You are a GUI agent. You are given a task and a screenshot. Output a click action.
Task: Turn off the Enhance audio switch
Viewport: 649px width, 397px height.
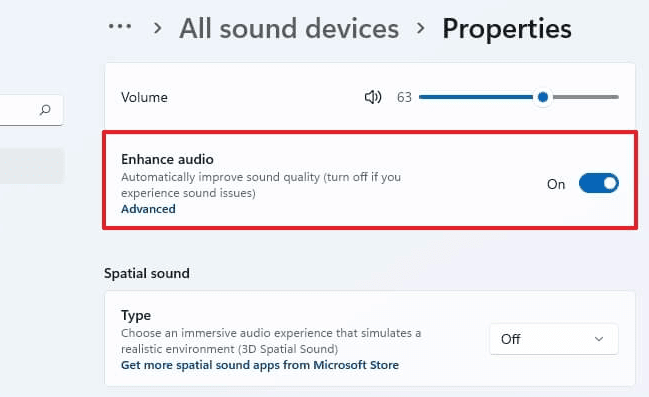point(599,183)
